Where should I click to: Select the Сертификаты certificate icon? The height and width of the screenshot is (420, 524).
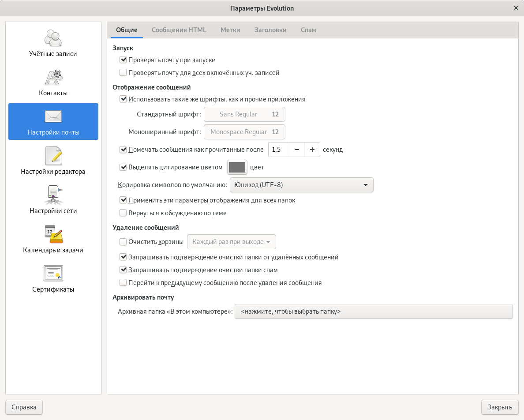pos(53,274)
